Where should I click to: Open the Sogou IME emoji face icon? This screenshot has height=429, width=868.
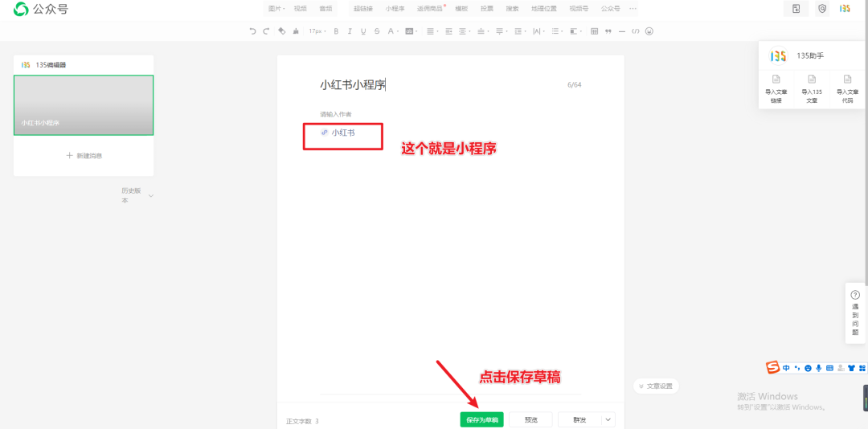[809, 368]
